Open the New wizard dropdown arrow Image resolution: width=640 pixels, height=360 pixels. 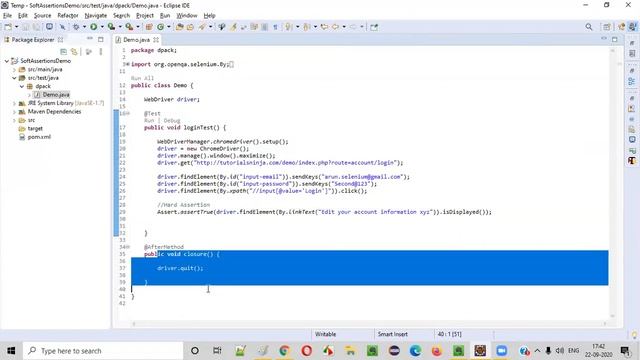click(16, 27)
